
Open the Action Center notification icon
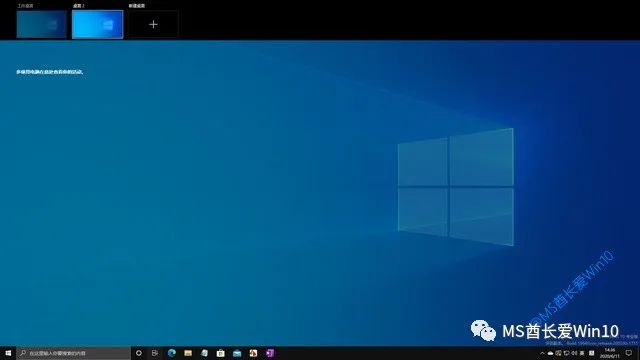[629, 353]
